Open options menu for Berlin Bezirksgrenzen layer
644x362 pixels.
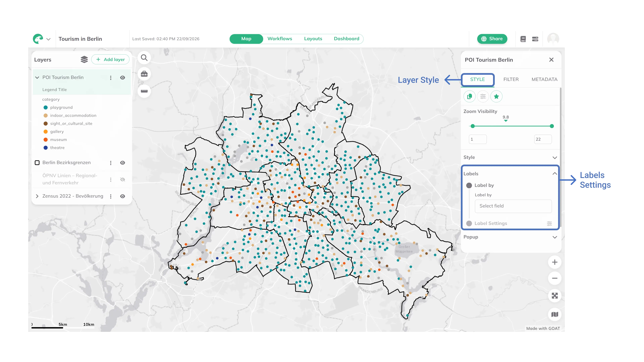111,163
